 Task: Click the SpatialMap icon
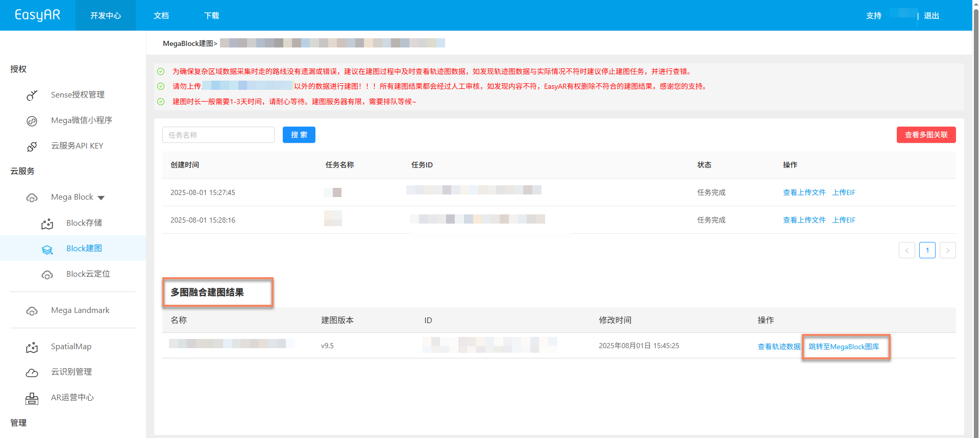coord(32,347)
